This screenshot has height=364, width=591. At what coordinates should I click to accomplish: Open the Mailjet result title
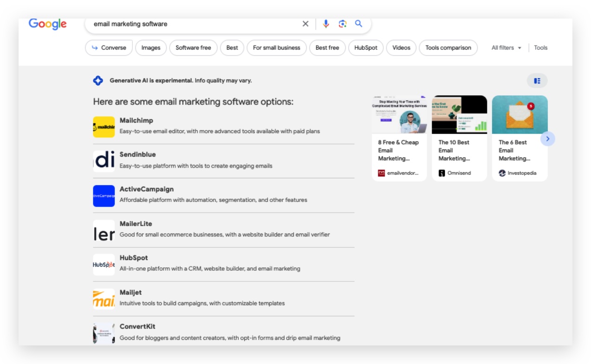point(131,292)
